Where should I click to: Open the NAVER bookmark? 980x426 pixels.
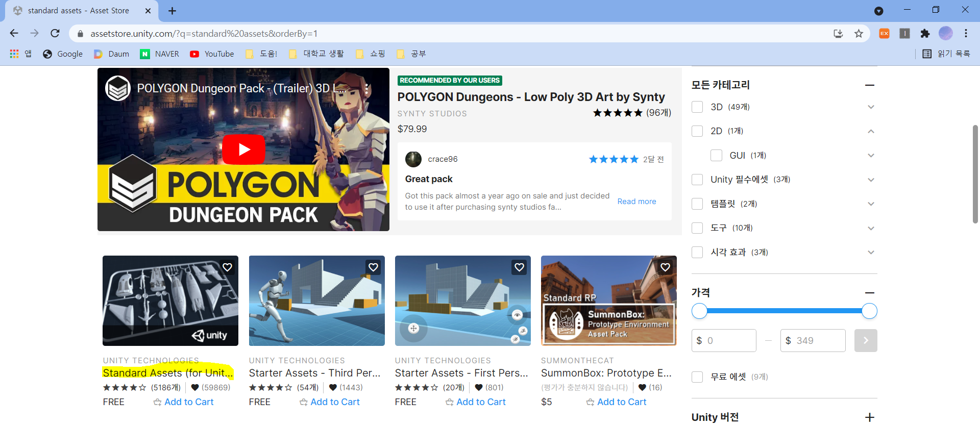pos(160,54)
